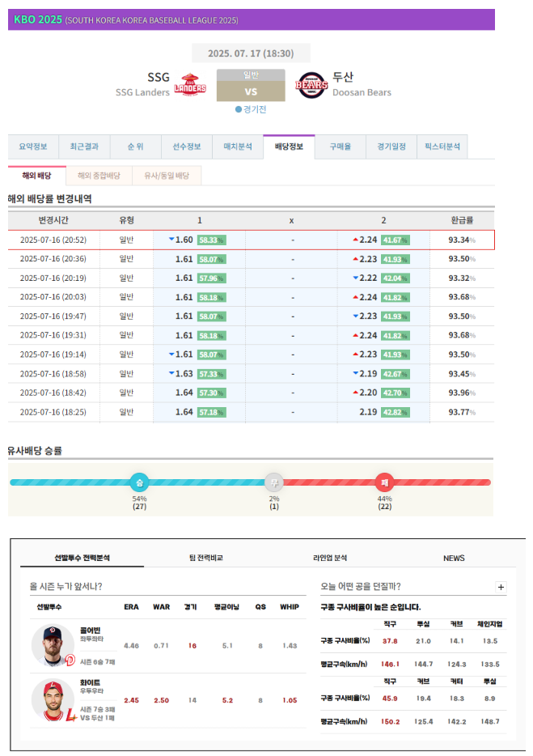Click the 패 (loss) circle marker
This screenshot has height=756, width=533.
384,482
